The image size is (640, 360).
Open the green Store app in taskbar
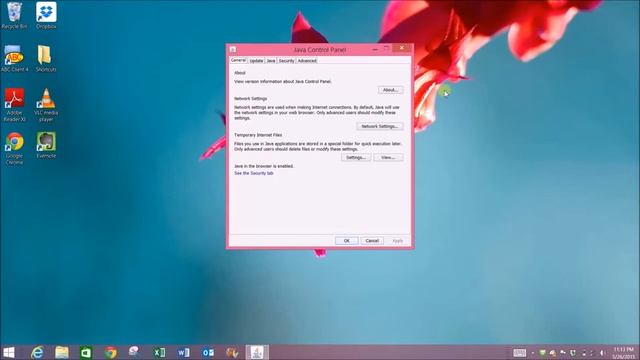(x=86, y=352)
